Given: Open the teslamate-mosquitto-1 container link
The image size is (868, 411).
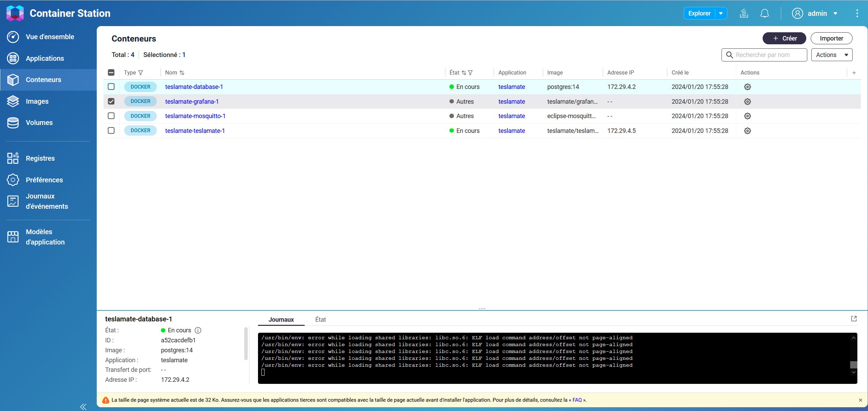Looking at the screenshot, I should tap(195, 116).
